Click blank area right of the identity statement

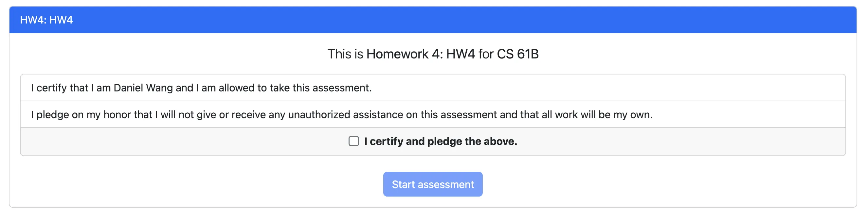606,88
